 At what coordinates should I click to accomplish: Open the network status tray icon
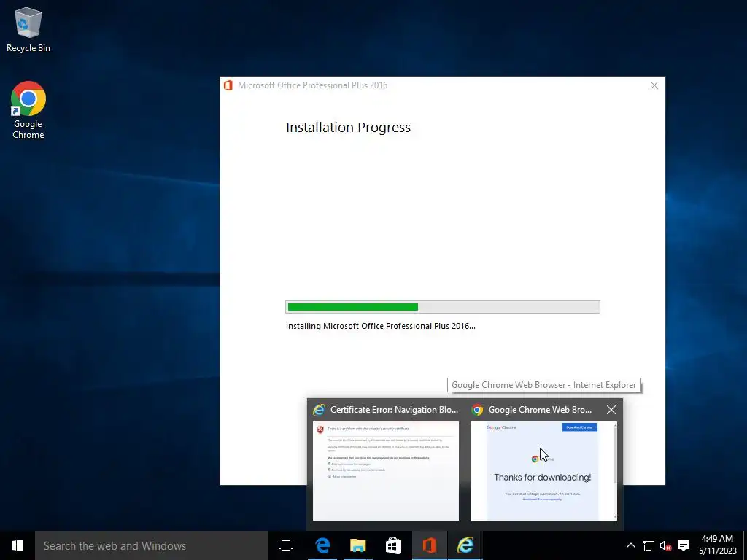click(x=649, y=545)
